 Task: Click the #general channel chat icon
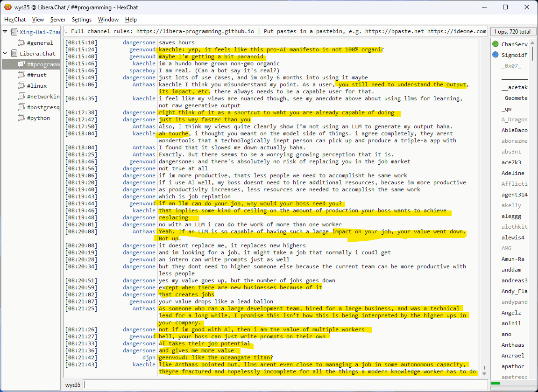click(21, 43)
